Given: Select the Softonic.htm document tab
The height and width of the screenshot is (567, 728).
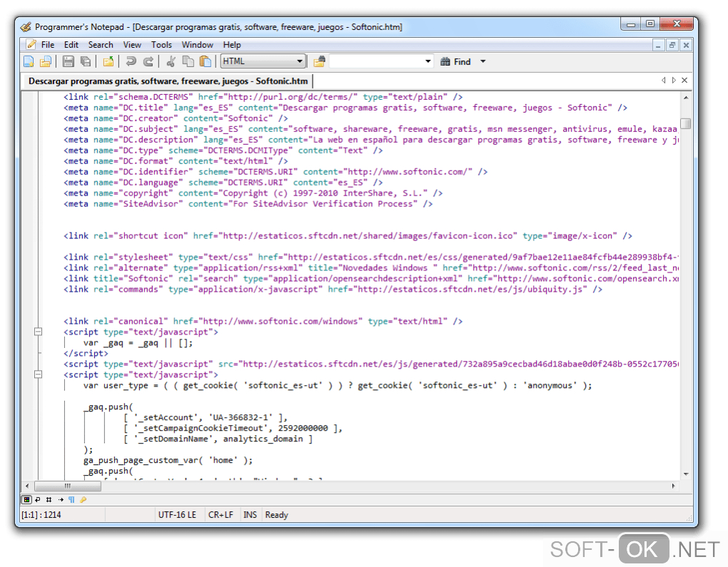Looking at the screenshot, I should (168, 81).
